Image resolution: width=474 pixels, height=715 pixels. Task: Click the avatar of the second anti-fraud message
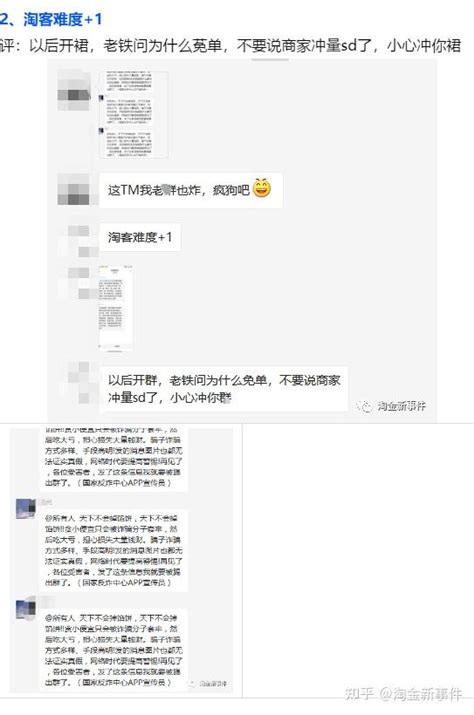(26, 508)
